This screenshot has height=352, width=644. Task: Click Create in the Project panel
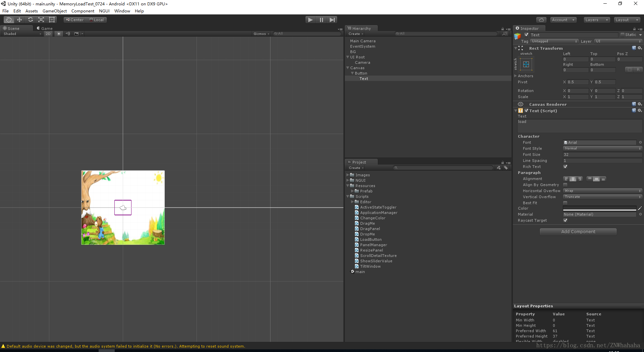356,168
